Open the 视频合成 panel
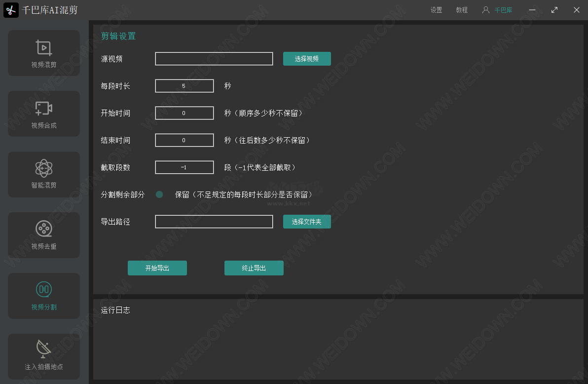The width and height of the screenshot is (588, 384). (43, 114)
